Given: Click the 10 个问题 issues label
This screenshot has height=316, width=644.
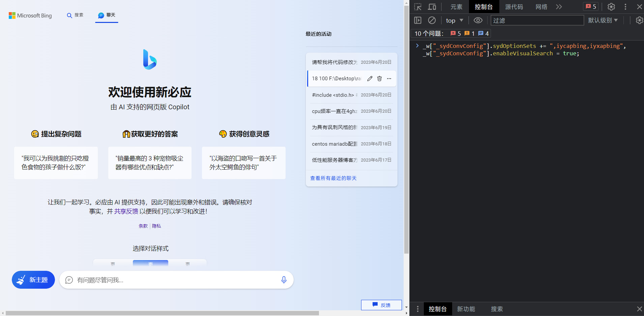Looking at the screenshot, I should click(x=429, y=33).
